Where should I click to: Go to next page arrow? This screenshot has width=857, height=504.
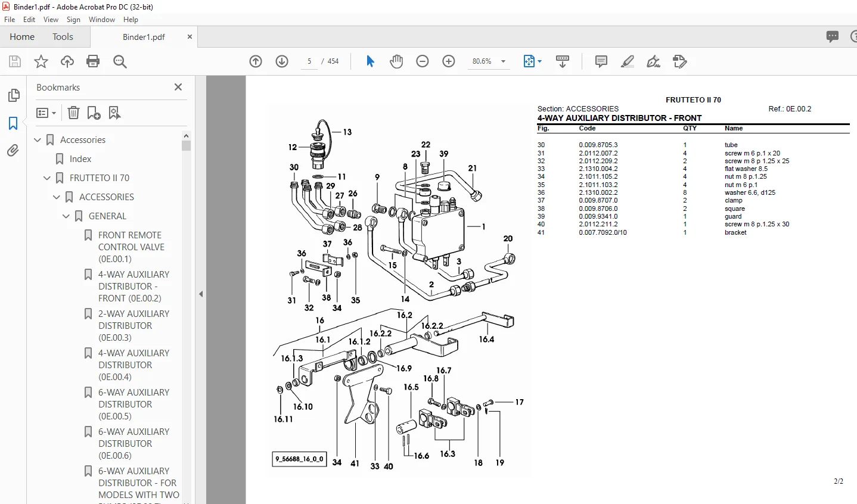click(x=282, y=61)
